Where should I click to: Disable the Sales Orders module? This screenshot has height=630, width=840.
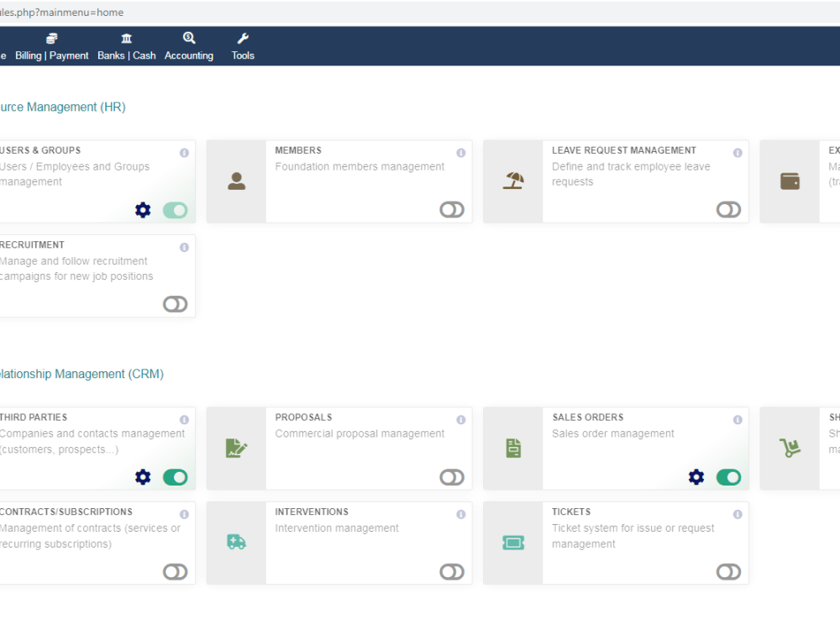tap(728, 477)
